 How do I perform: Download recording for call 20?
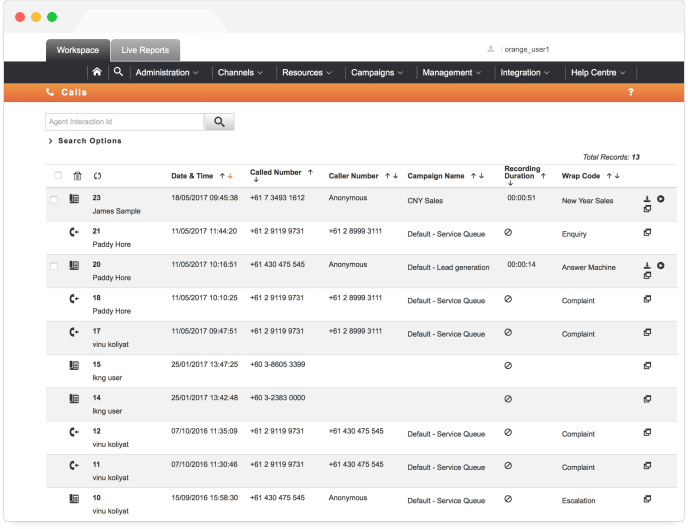pos(647,265)
